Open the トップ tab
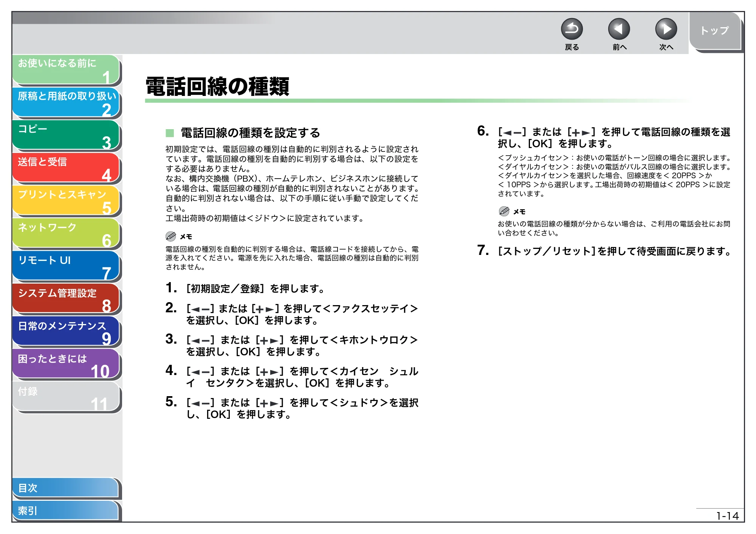The width and height of the screenshot is (756, 534). coord(715,31)
